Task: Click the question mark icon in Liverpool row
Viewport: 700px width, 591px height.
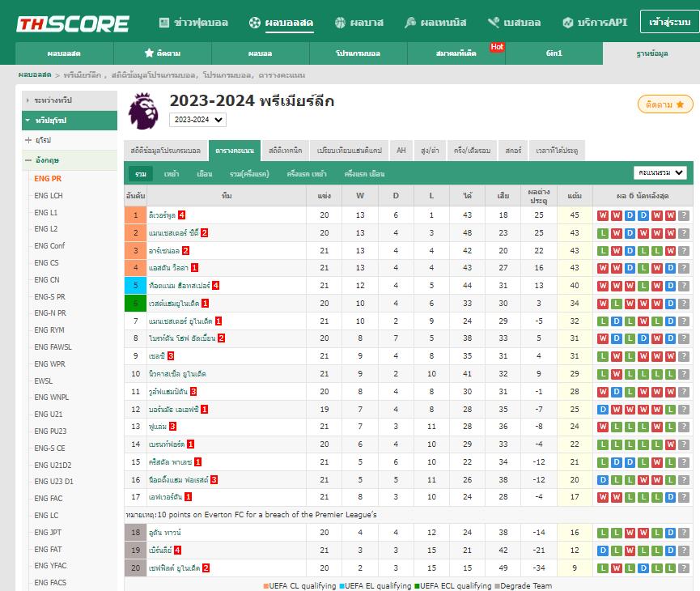Action: (684, 215)
